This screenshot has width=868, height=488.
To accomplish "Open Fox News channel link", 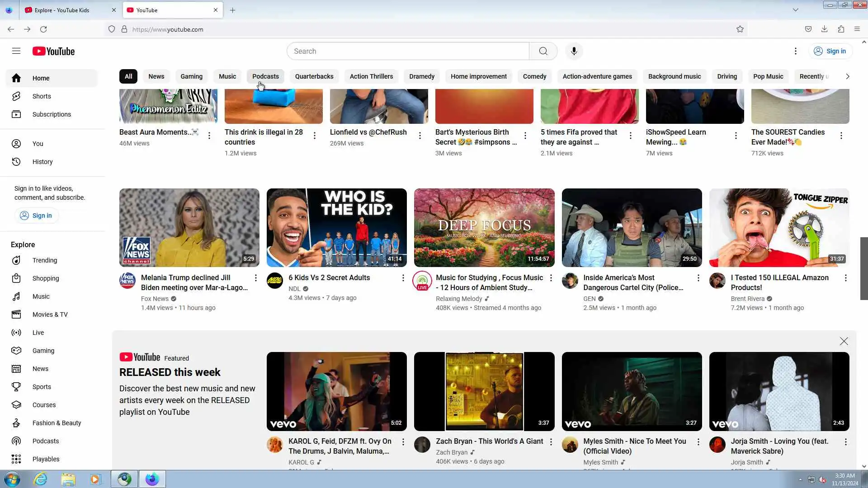I will pyautogui.click(x=155, y=299).
